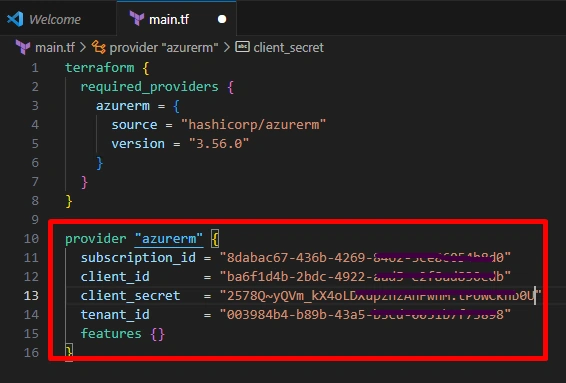Click the VS Code icon on Welcome tab
This screenshot has width=566, height=383.
15,19
